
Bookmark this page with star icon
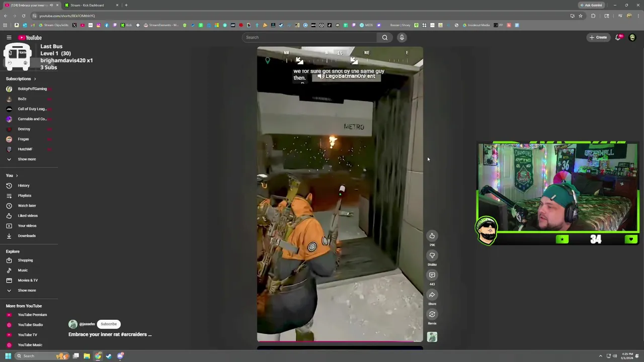click(x=580, y=16)
